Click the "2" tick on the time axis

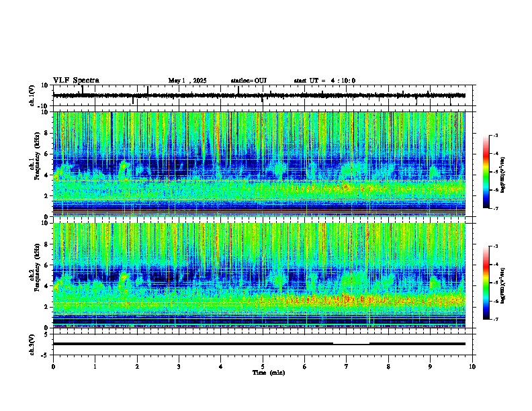tap(137, 367)
